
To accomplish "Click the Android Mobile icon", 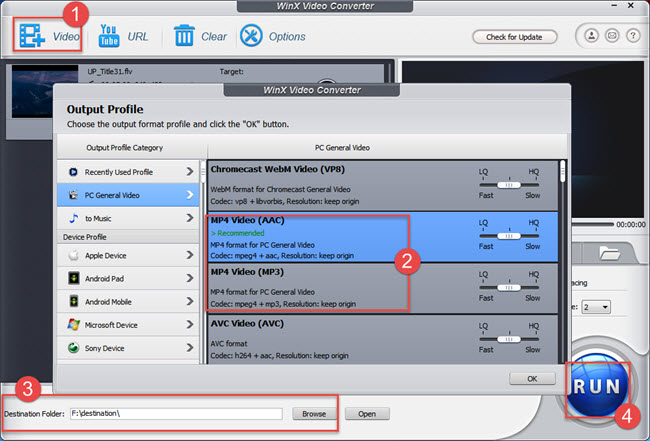I will (73, 301).
